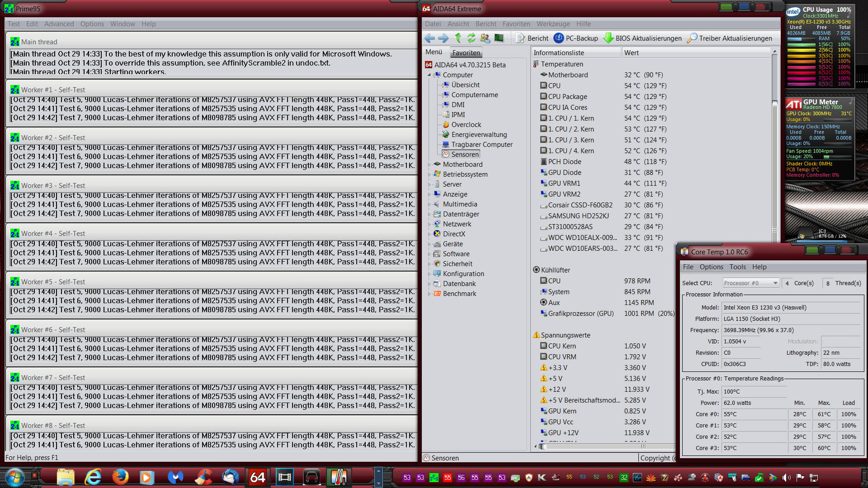Click the AIDA64 horizontal scrollbar thumb
Viewport: 868px width, 488px height.
coord(607,447)
